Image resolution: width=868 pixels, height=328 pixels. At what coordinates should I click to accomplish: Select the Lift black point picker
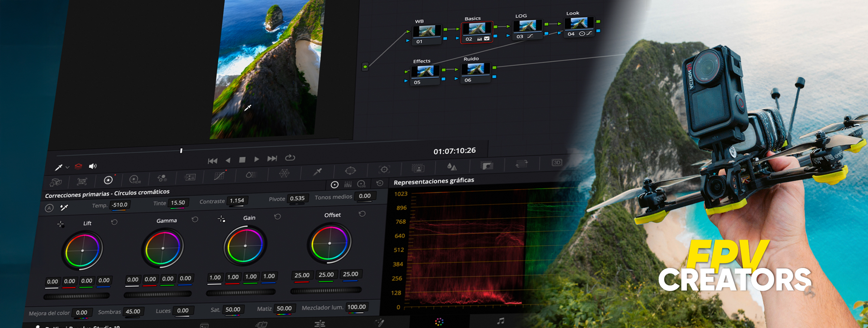(x=61, y=224)
